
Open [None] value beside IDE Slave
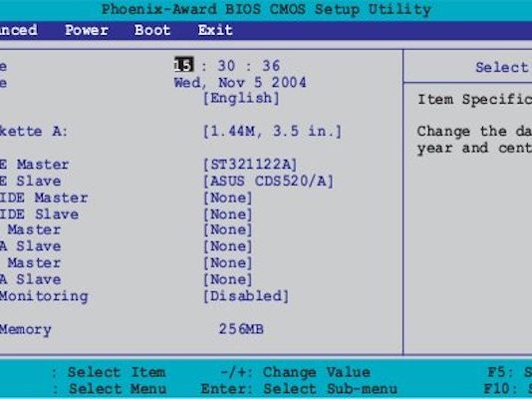coord(228,214)
